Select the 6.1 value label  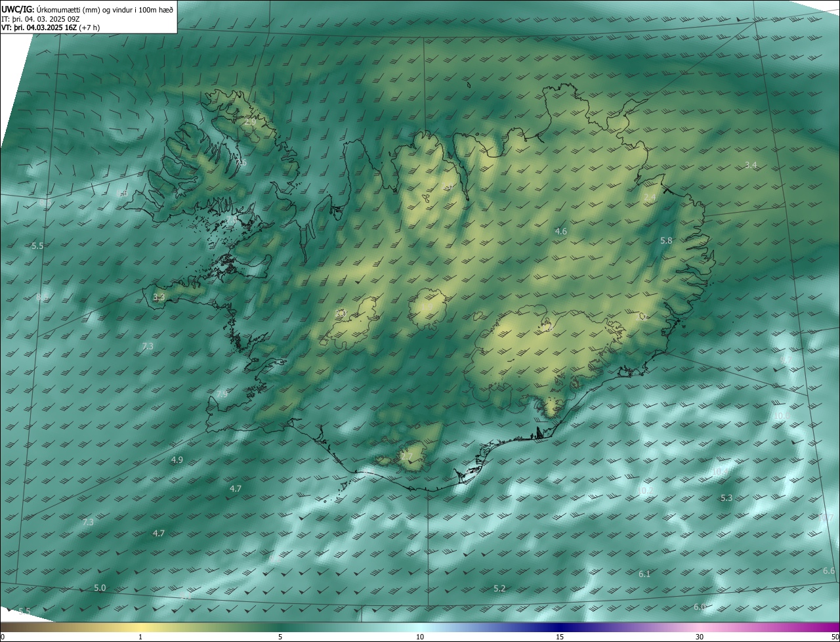(644, 574)
